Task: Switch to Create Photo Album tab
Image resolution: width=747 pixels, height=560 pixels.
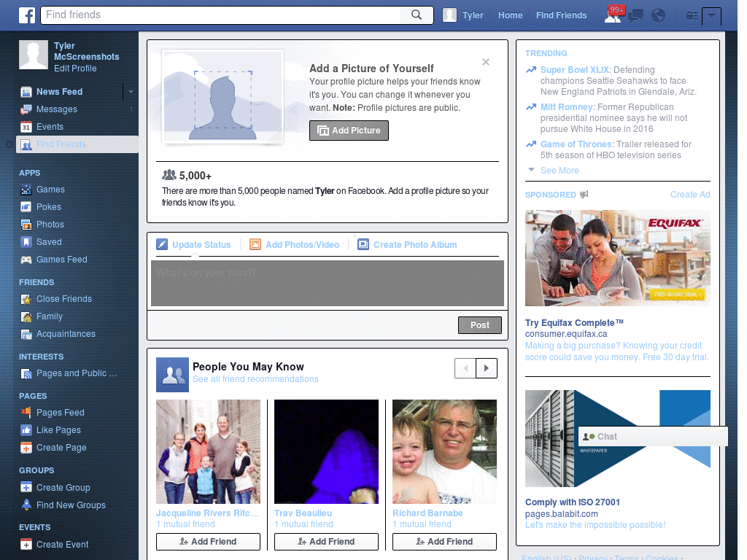Action: coord(407,245)
